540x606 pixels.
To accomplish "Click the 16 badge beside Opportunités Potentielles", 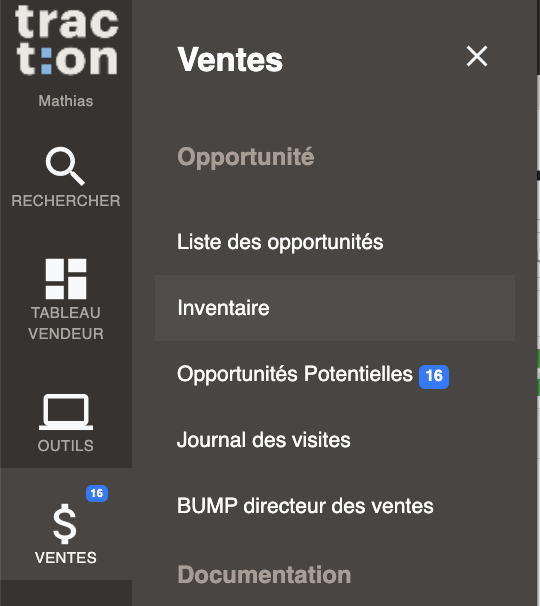I will tap(434, 376).
